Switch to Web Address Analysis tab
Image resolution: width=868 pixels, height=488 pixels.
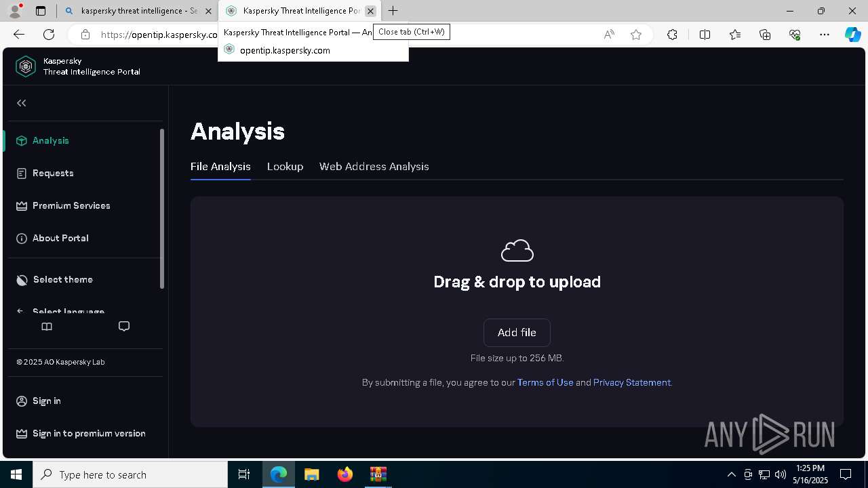click(374, 166)
